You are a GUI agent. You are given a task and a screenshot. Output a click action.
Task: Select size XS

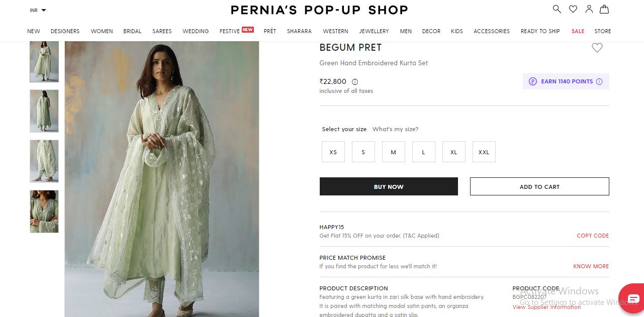pos(333,152)
